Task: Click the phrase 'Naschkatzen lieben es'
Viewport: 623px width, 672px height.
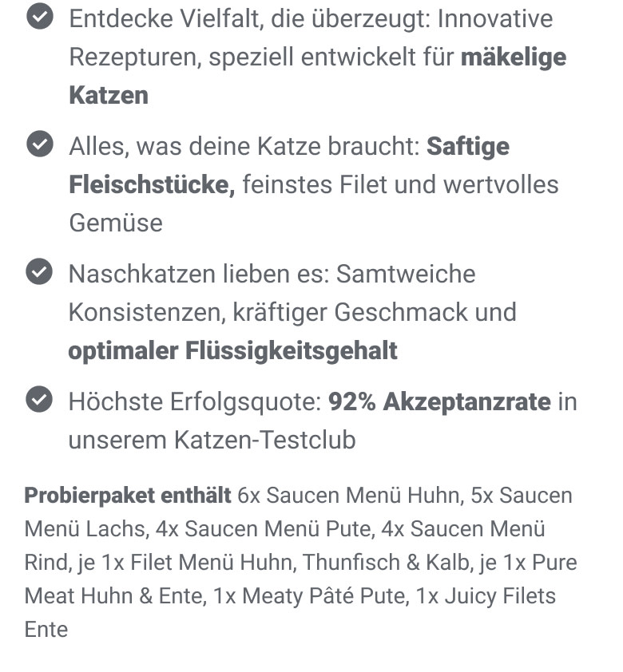Action: coord(199,275)
